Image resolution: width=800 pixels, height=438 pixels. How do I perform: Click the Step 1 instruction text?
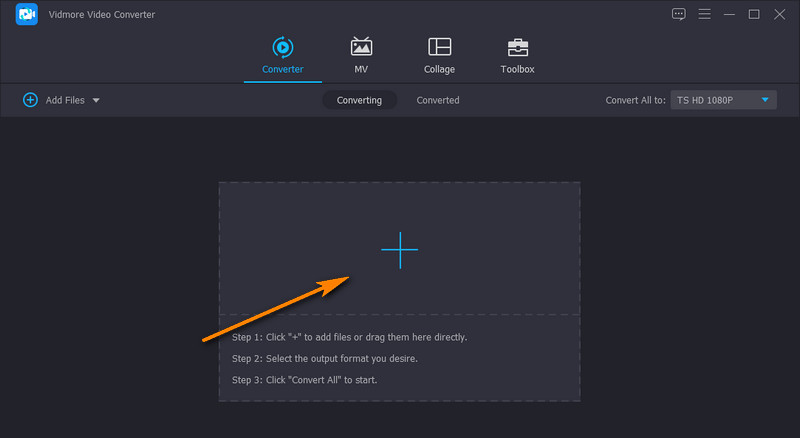point(349,337)
